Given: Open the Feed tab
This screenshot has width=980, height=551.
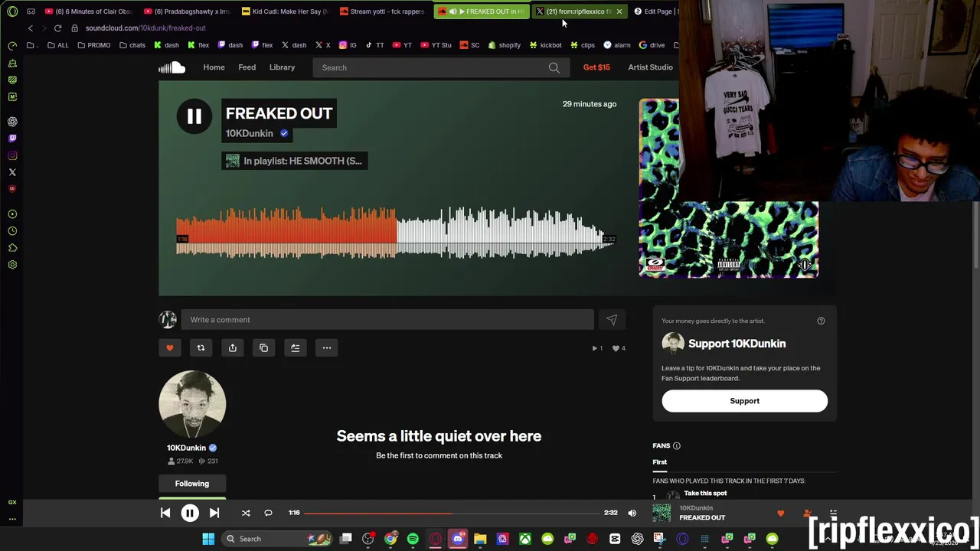Looking at the screenshot, I should coord(247,67).
